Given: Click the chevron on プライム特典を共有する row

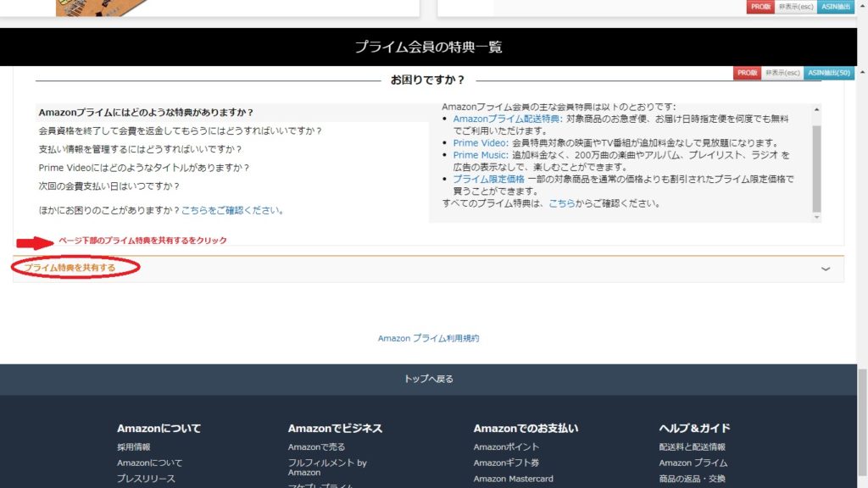Looking at the screenshot, I should [x=826, y=269].
